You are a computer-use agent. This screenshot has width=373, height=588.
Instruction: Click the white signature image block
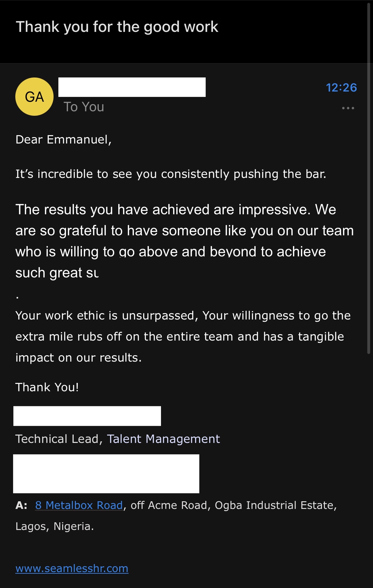click(106, 474)
